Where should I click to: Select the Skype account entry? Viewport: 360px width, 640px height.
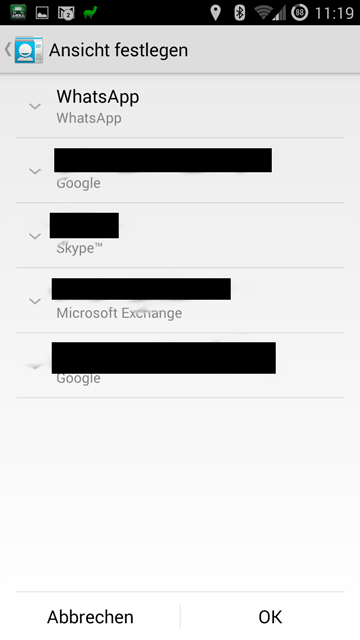pyautogui.click(x=180, y=236)
